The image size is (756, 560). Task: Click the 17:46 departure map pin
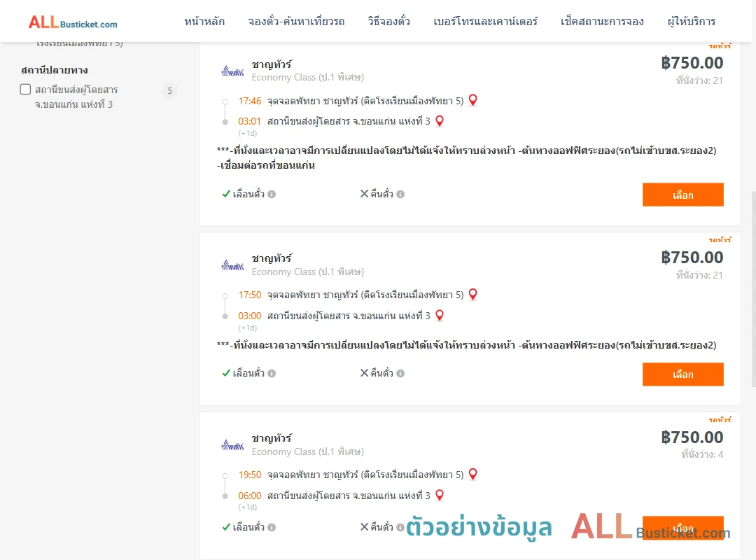tap(473, 100)
